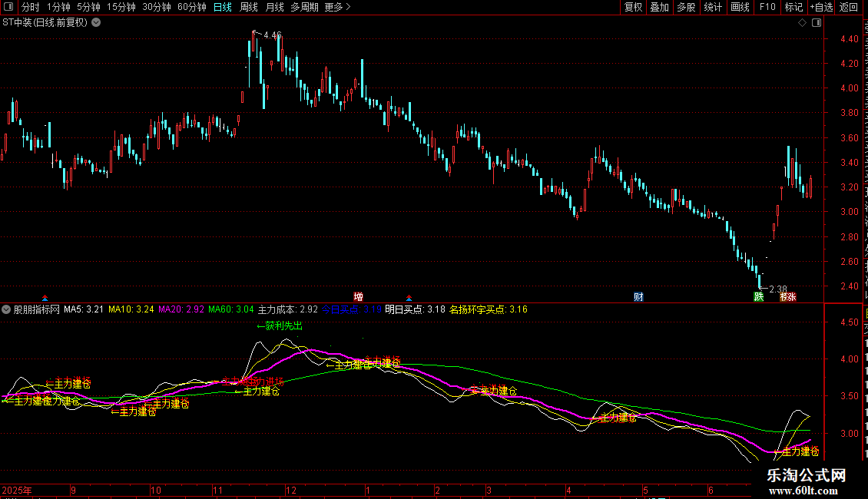This screenshot has height=499, width=868.
Task: Select the 15分钟 period tab
Action: coord(121,7)
